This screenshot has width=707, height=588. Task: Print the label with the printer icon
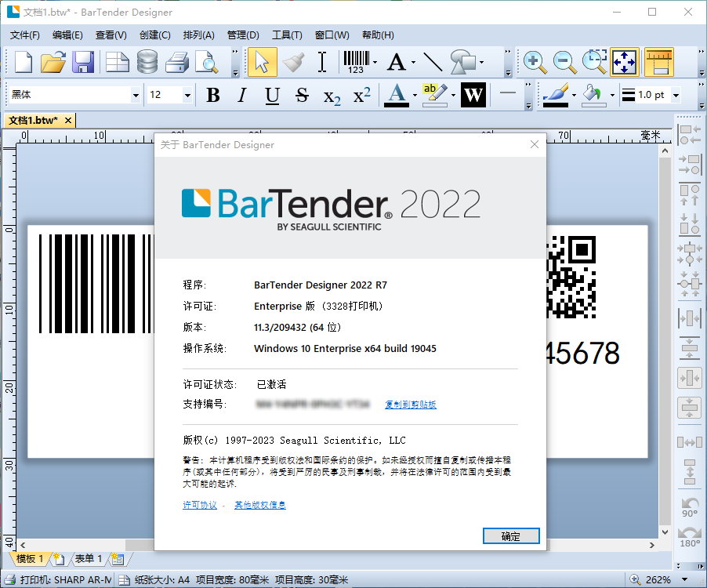tap(177, 62)
